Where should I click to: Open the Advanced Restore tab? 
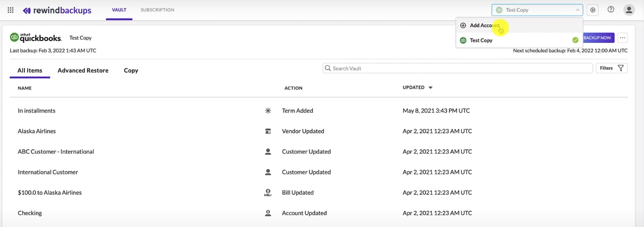83,70
